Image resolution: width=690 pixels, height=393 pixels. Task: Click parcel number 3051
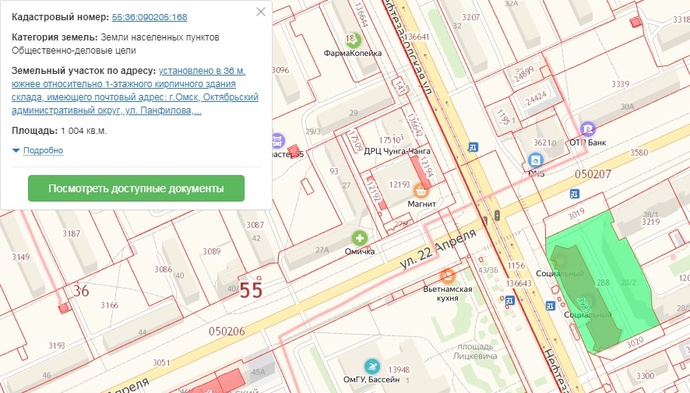pos(161,362)
